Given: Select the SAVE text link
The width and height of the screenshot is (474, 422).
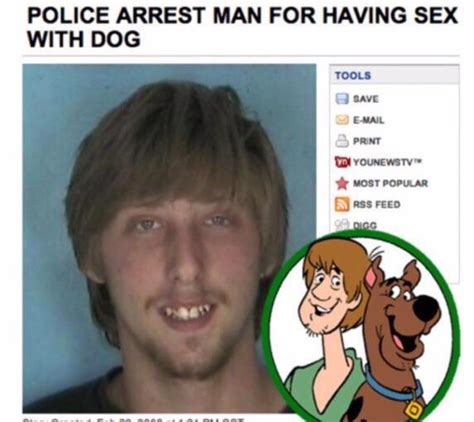Looking at the screenshot, I should coord(366,99).
